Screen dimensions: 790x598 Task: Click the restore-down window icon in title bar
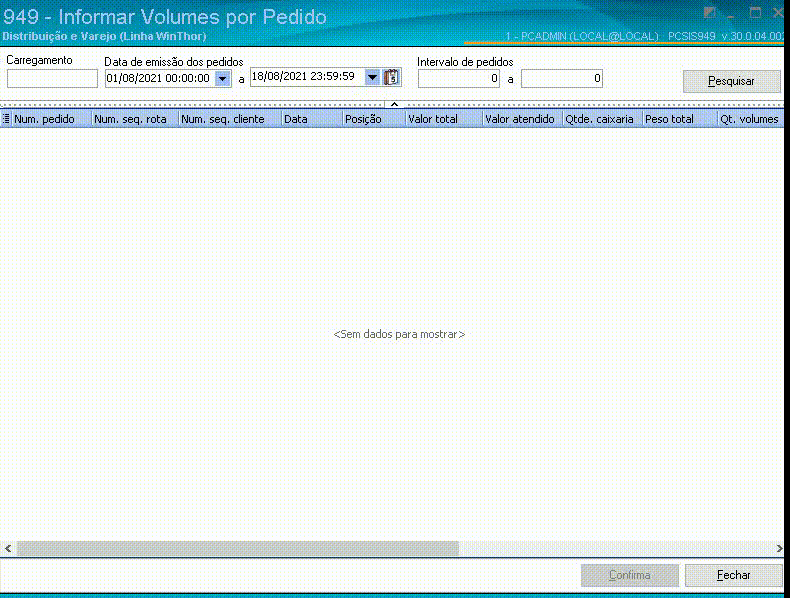tap(710, 13)
